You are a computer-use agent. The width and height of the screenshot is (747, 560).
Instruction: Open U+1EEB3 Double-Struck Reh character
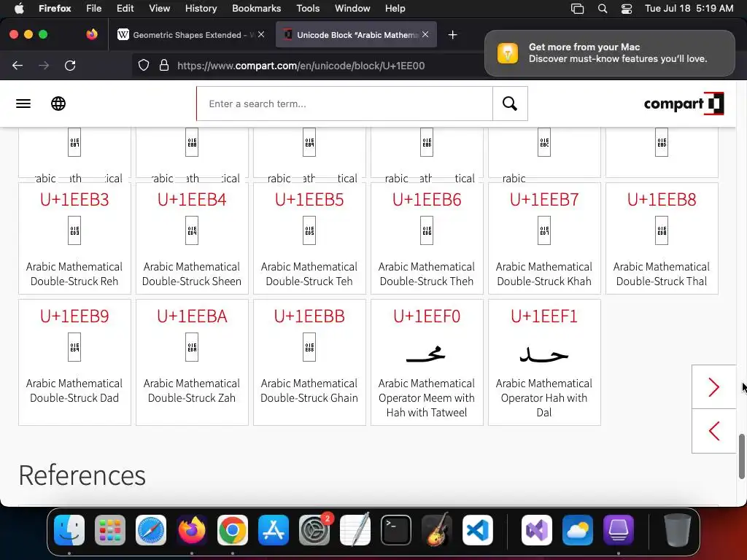coord(74,238)
